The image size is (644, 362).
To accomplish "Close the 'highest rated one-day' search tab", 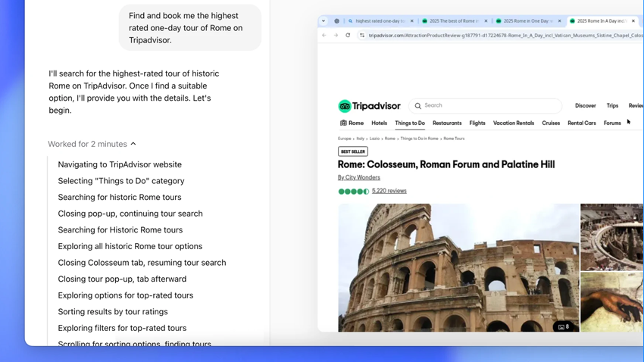I will [412, 21].
